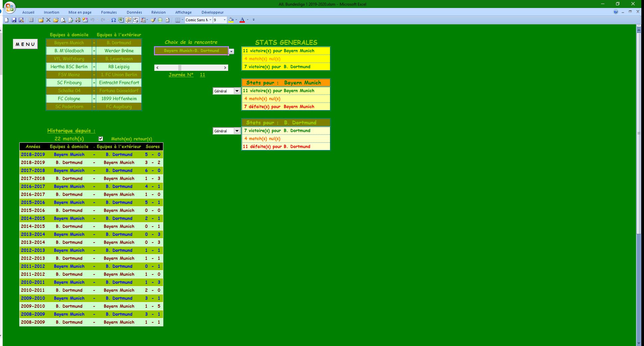Click the page setup document icon
Viewport: 644px width, 346px height.
(71, 20)
